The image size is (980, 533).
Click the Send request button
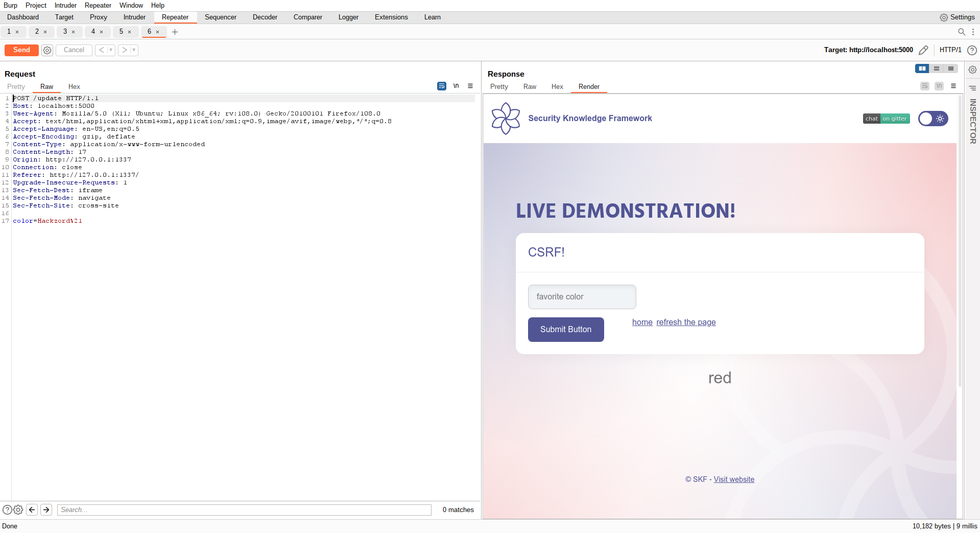click(x=21, y=50)
